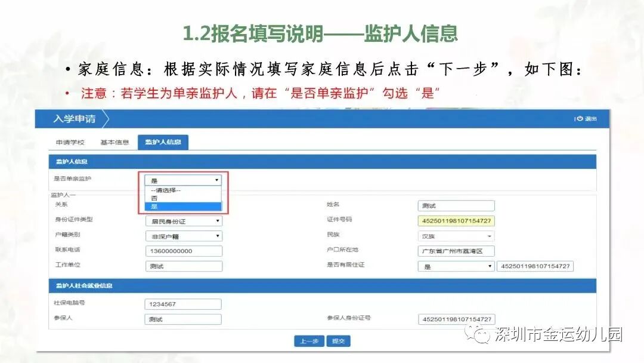This screenshot has height=363, width=644.
Task: Click the 联系电话 input field
Action: (x=183, y=251)
